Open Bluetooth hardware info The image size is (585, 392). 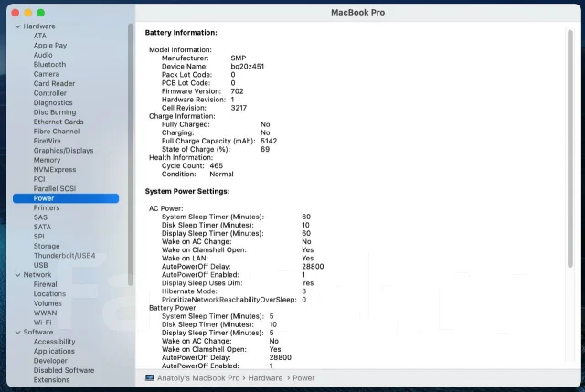coord(49,65)
